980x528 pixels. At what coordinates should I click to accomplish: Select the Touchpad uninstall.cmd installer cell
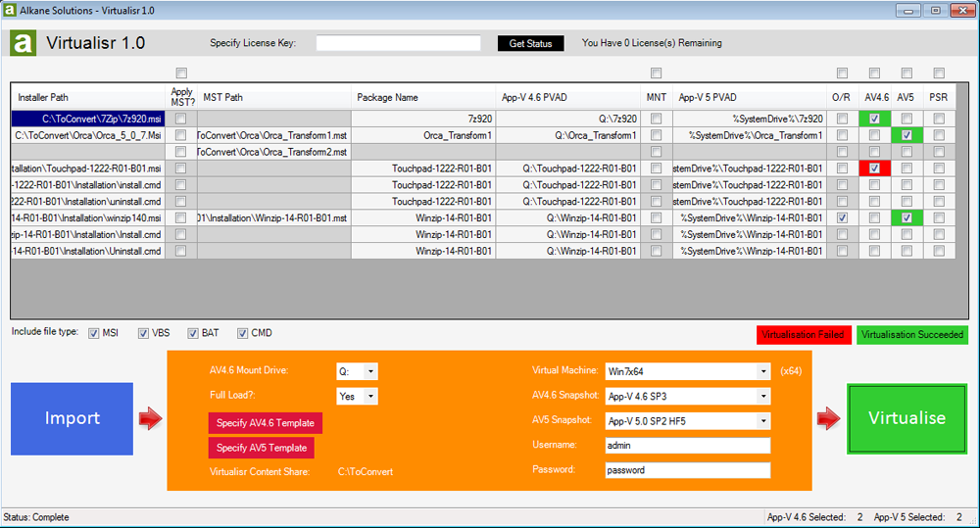[88, 201]
